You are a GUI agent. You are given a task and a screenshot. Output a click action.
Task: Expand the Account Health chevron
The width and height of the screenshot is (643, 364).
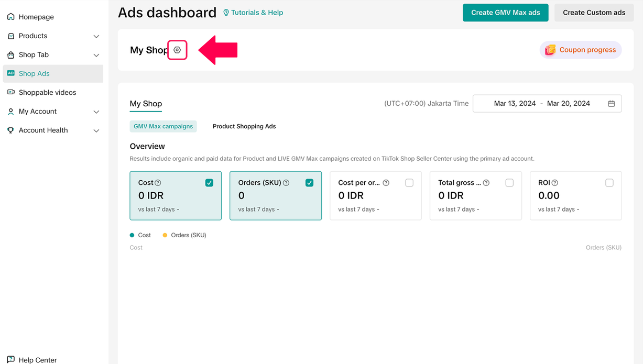pyautogui.click(x=96, y=130)
